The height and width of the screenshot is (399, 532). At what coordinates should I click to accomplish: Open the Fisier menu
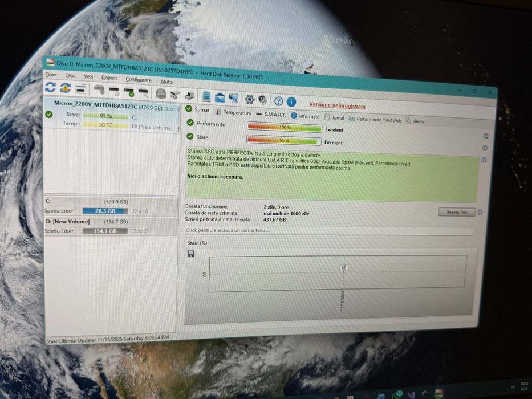coord(51,74)
